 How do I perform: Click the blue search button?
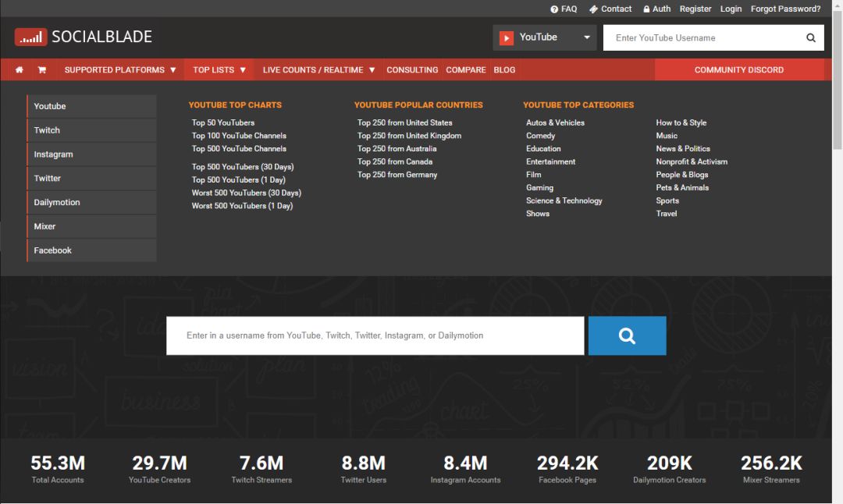click(x=627, y=335)
